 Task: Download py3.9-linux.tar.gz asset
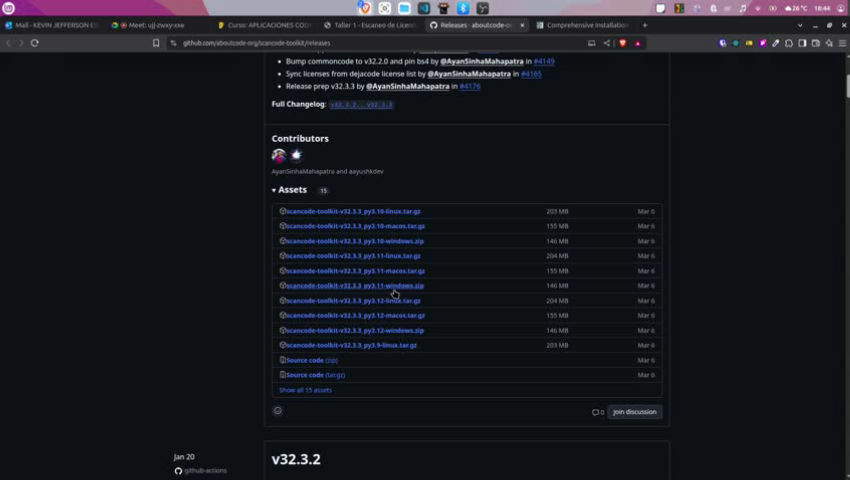tap(351, 345)
